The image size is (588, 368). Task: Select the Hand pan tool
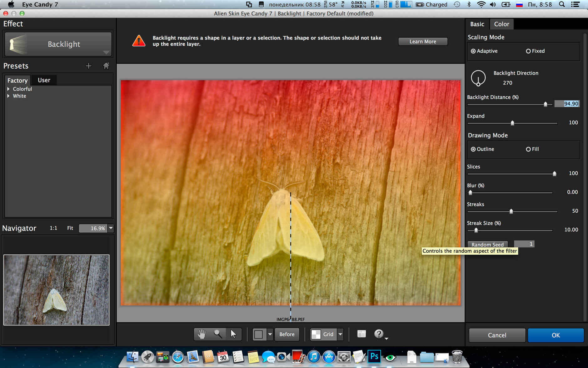[202, 334]
